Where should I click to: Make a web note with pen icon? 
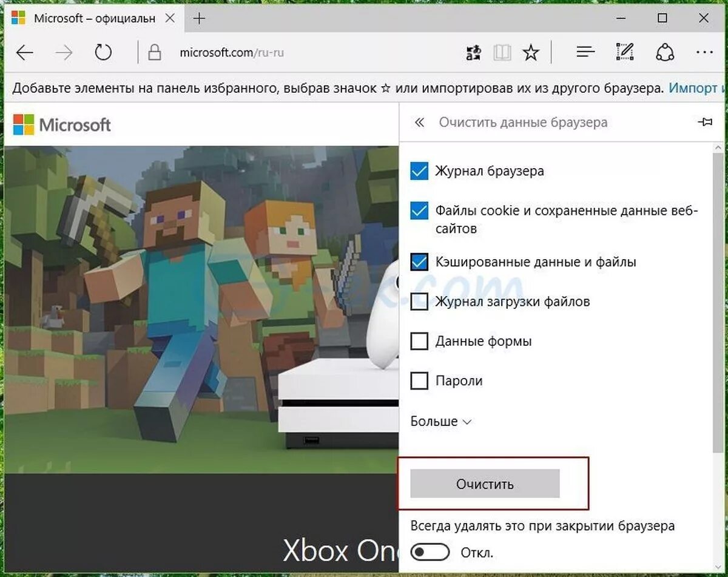point(624,53)
